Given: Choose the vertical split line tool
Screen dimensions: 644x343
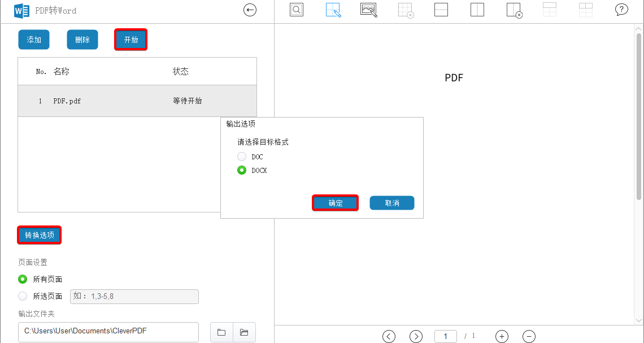Looking at the screenshot, I should [x=477, y=10].
